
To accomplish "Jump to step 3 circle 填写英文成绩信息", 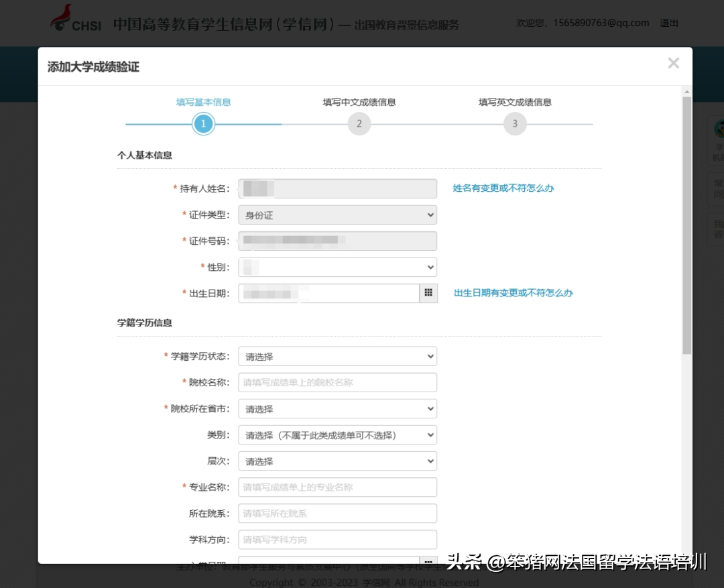I will coord(515,124).
